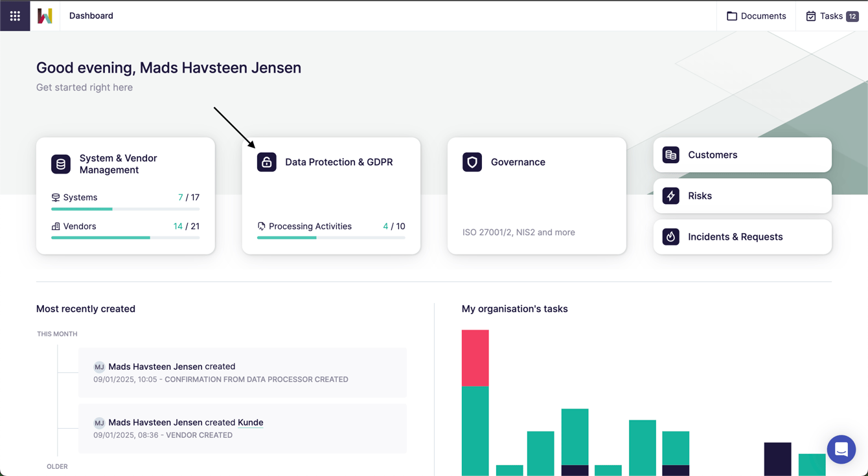The width and height of the screenshot is (868, 476).
Task: Select the lightning icon on the Risks card
Action: coord(670,196)
